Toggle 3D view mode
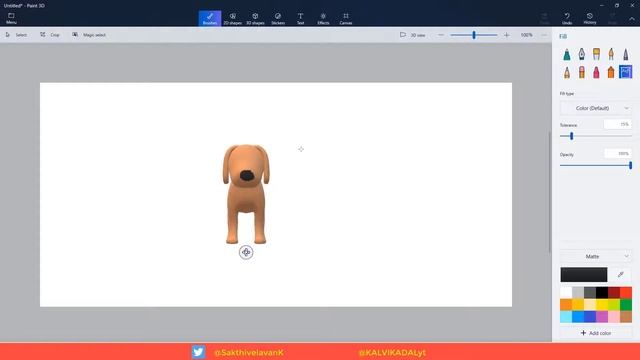The width and height of the screenshot is (640, 360). click(x=412, y=35)
